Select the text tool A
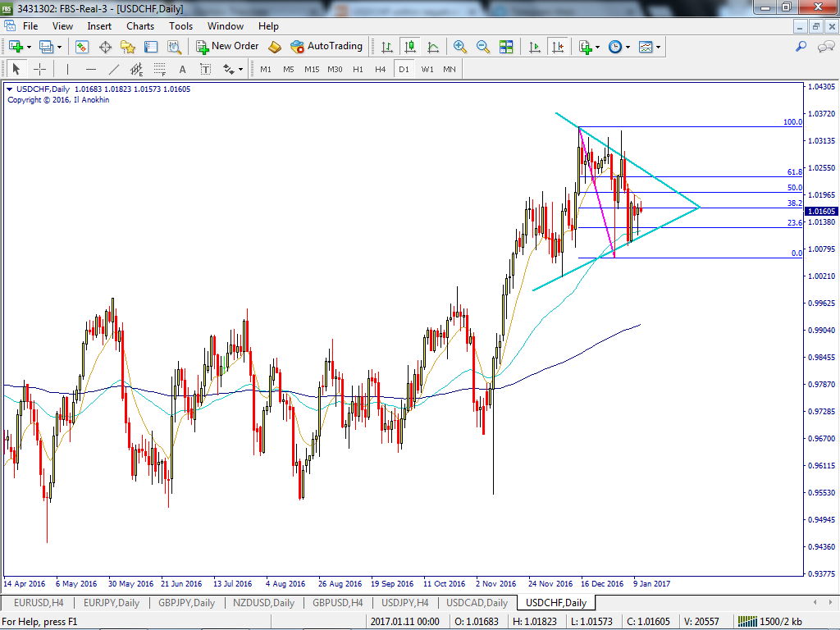This screenshot has width=840, height=630. (182, 69)
